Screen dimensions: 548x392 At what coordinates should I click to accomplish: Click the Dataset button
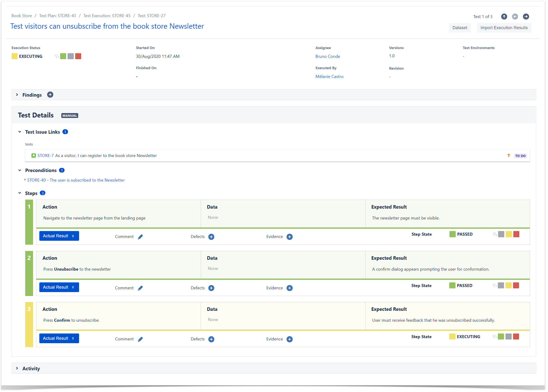460,28
